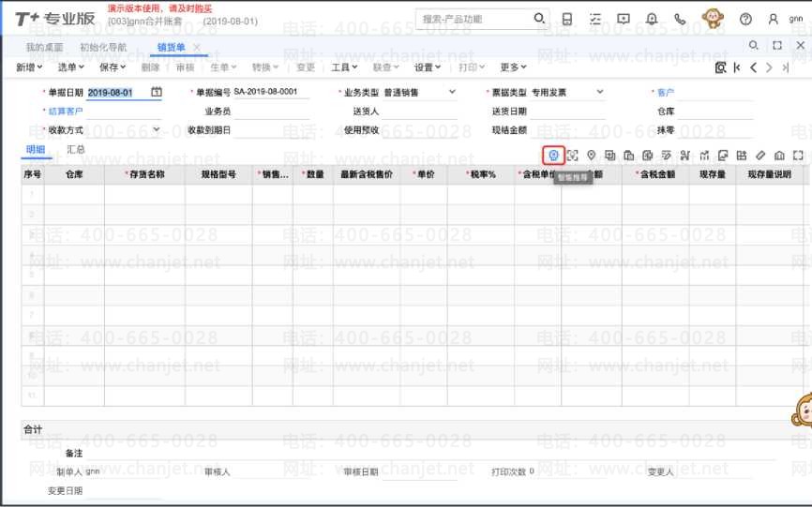Switch to the 汇总 summary tab
This screenshot has height=507, width=812.
pos(76,149)
